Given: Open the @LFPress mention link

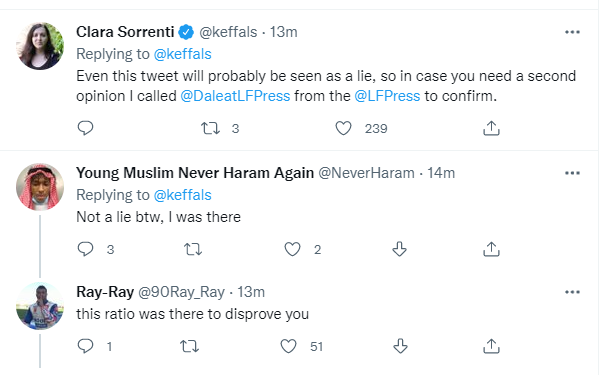Looking at the screenshot, I should pos(387,96).
